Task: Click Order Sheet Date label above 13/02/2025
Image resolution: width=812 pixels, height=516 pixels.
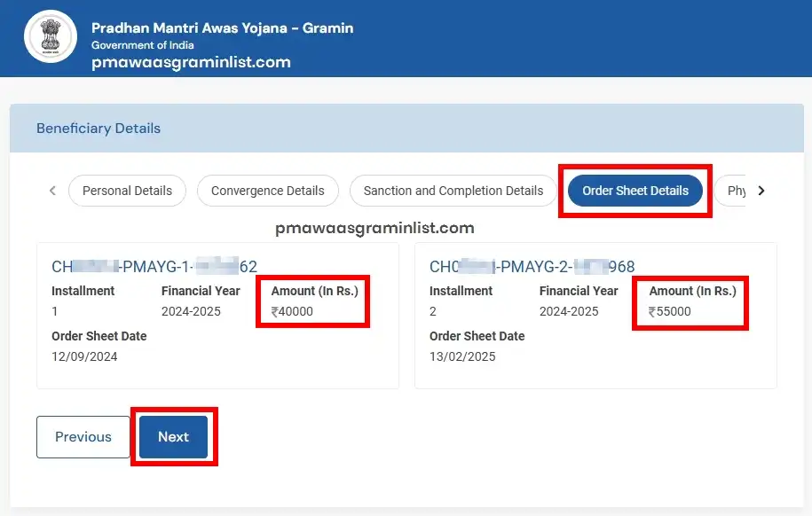Action: coord(477,336)
